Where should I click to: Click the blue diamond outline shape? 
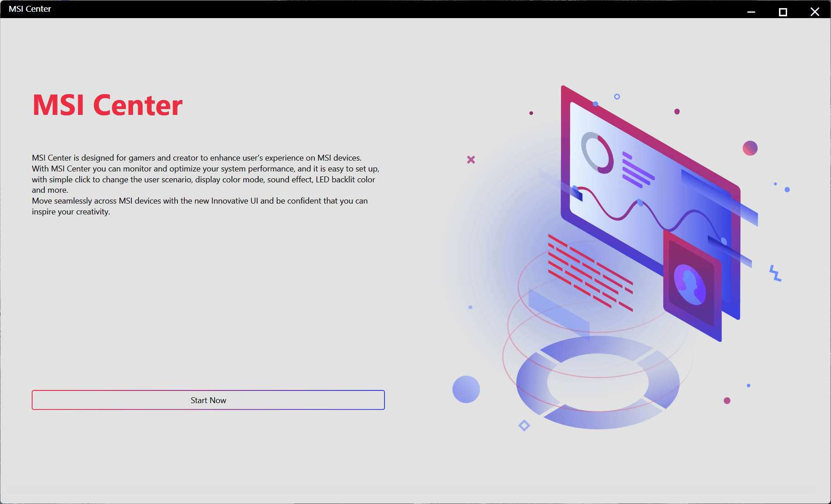click(524, 425)
